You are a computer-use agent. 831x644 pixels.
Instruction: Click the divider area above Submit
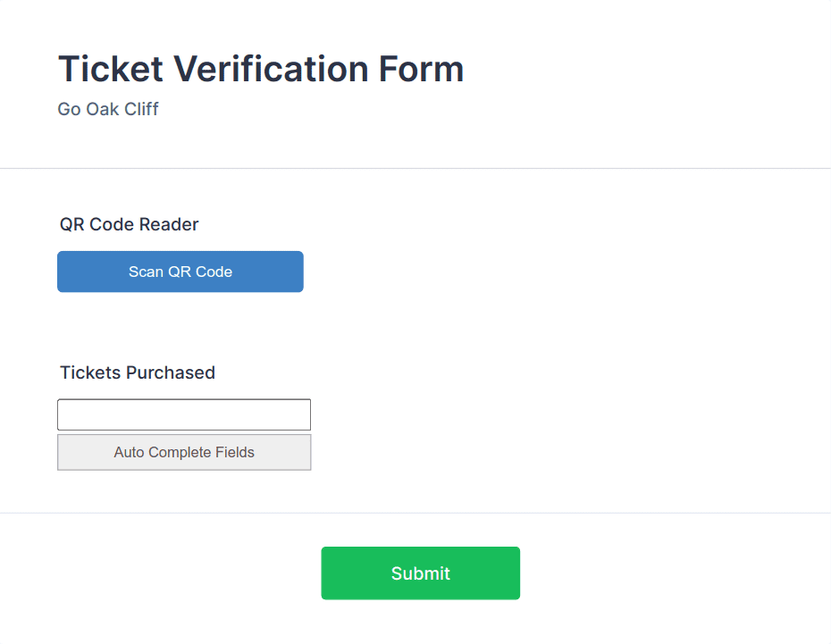(x=415, y=512)
